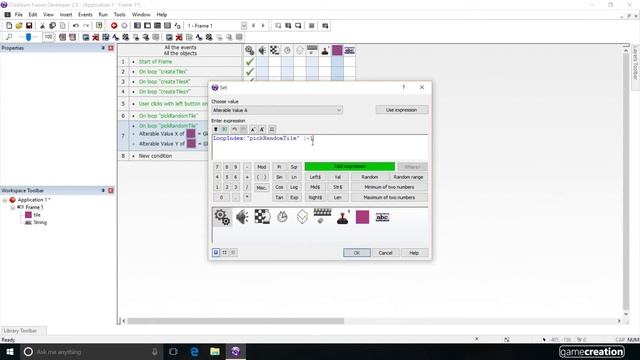Click String abc column header icon
Viewport: 640px width, 360px height.
[349, 50]
